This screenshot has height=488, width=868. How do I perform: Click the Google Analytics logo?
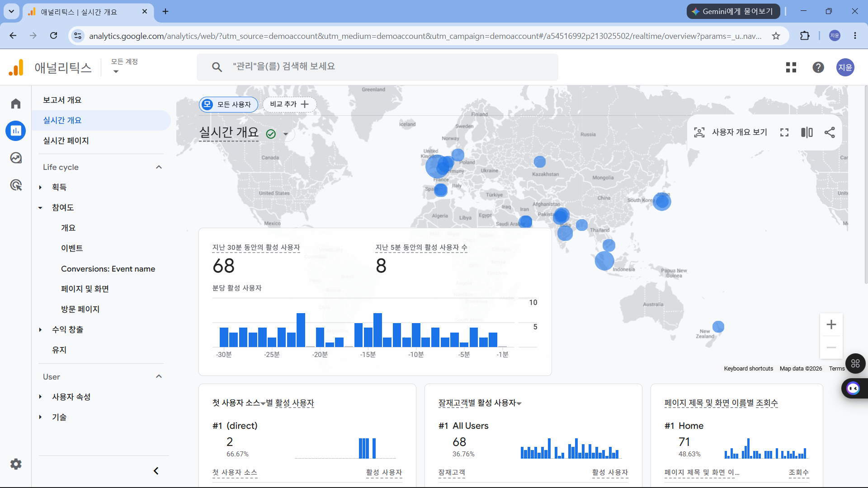pos(16,68)
